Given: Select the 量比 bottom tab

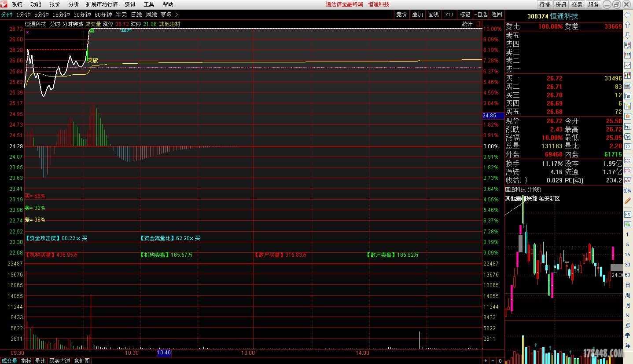Looking at the screenshot, I should [x=40, y=360].
